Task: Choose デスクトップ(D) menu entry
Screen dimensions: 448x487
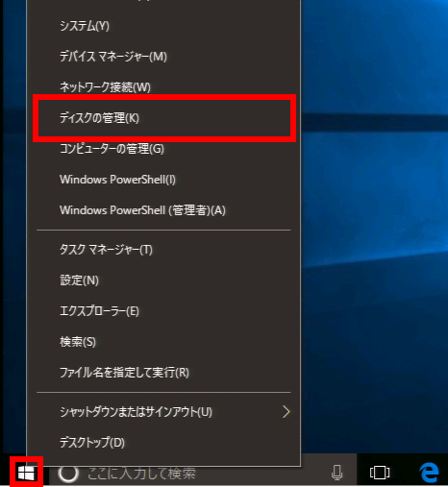Action: [x=163, y=443]
